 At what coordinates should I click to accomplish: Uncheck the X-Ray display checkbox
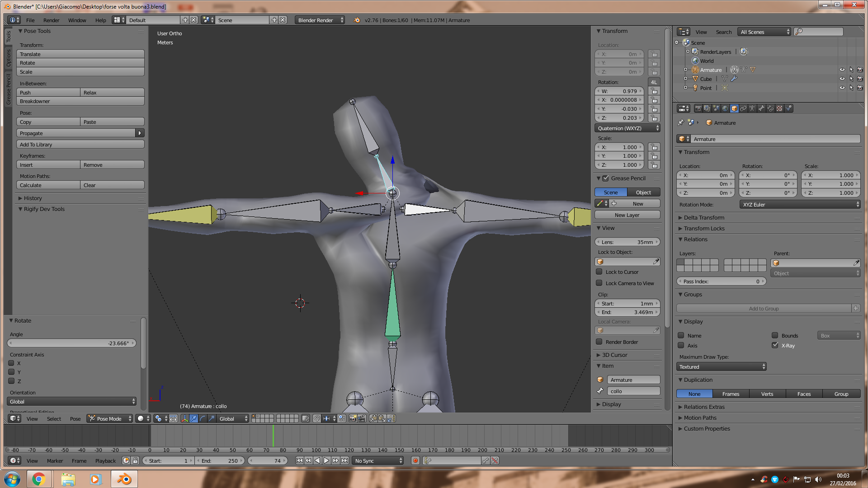coord(775,345)
